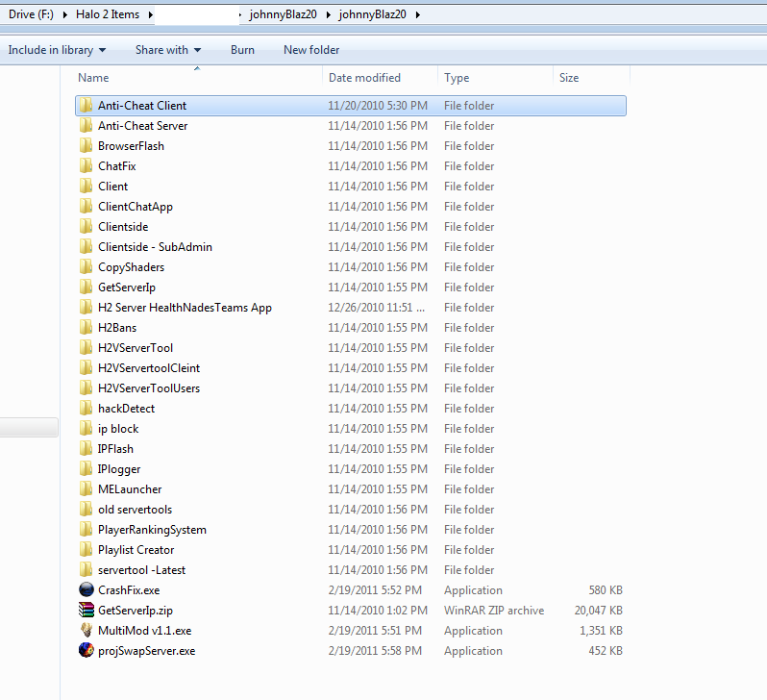Click the New folder button

click(x=311, y=50)
